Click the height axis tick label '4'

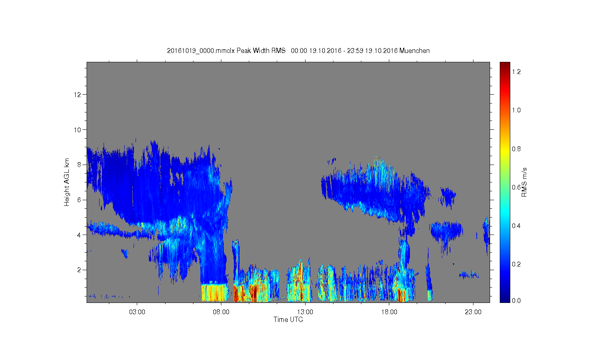(x=79, y=235)
